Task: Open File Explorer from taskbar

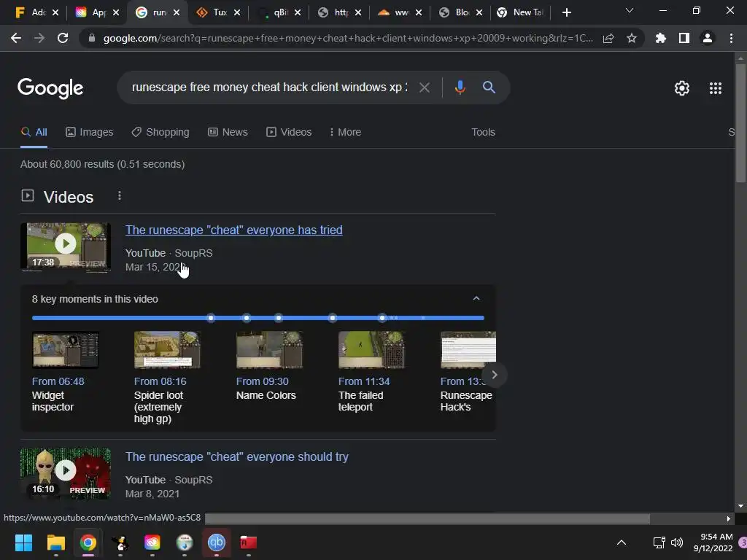Action: pos(55,542)
